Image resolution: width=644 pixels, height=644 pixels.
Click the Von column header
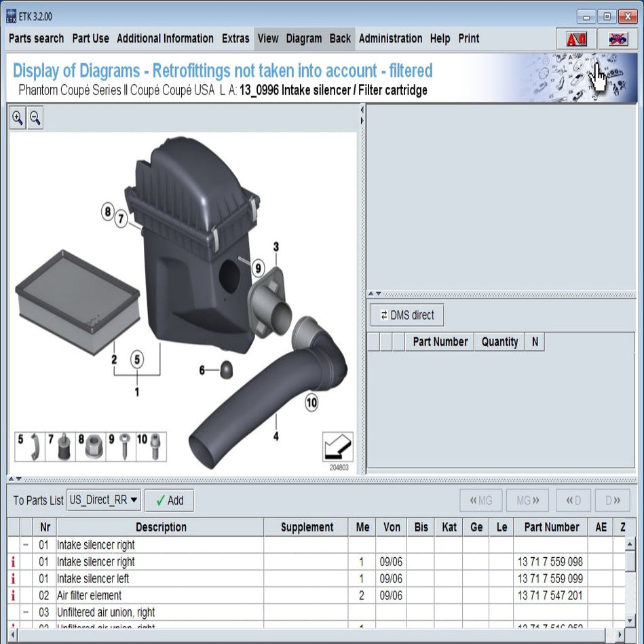[392, 527]
